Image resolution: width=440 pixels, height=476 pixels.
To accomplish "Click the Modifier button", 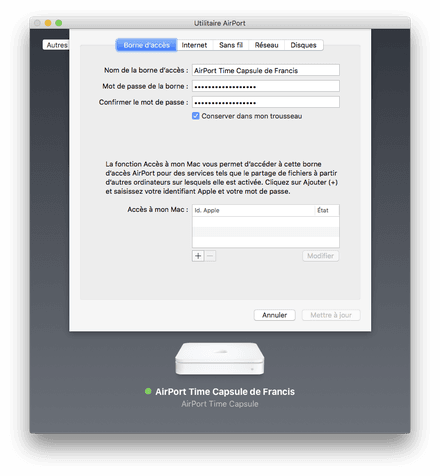I will 320,256.
